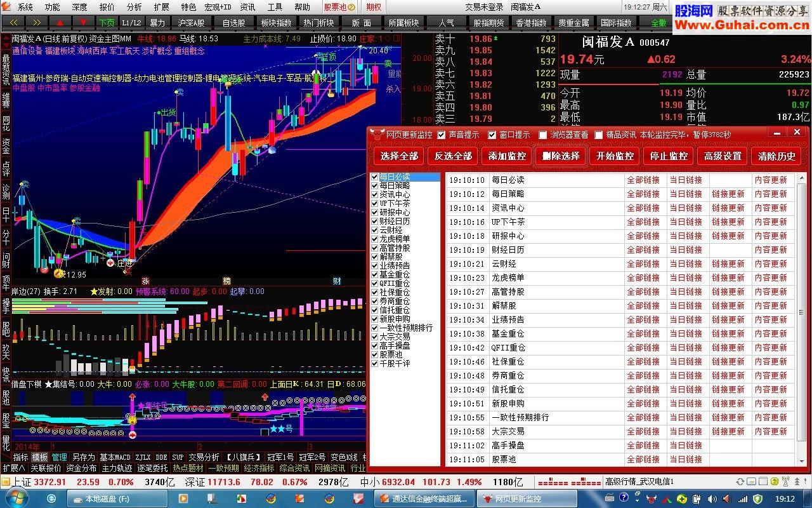This screenshot has height=508, width=812.
Task: Click 下页 toolbar button
Action: [107, 22]
